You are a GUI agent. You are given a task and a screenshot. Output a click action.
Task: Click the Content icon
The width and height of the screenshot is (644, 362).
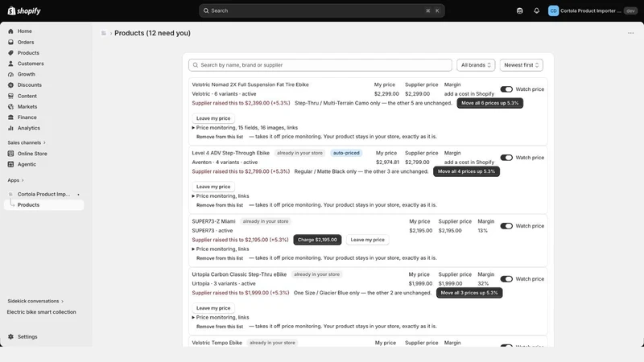tap(10, 96)
